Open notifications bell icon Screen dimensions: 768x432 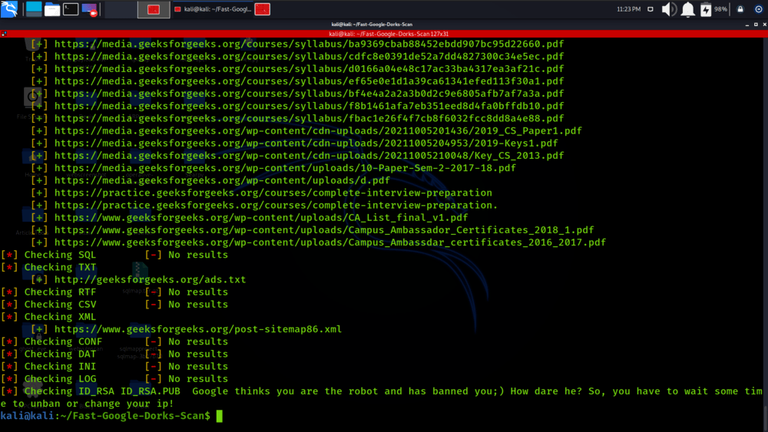688,9
